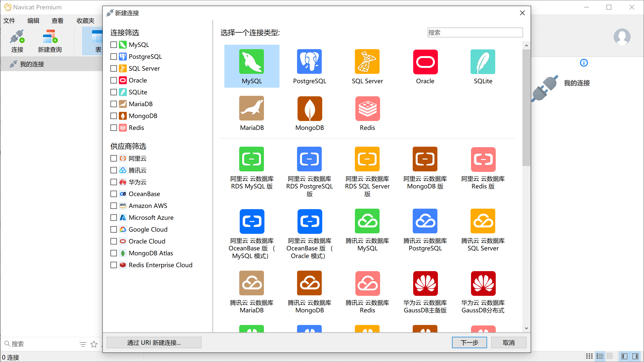Select 华为云 云数据库 GaussDB主备版
Screen dimensions: 644x362
click(425, 283)
